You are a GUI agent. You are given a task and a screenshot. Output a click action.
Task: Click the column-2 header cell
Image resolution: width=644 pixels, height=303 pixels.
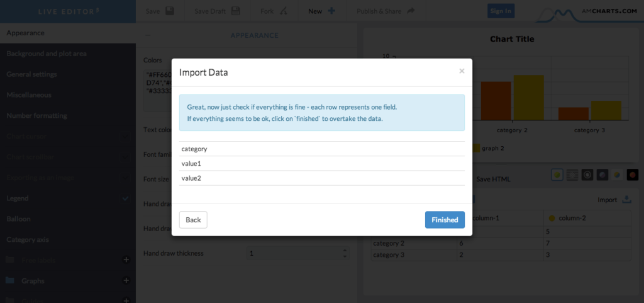(587, 219)
